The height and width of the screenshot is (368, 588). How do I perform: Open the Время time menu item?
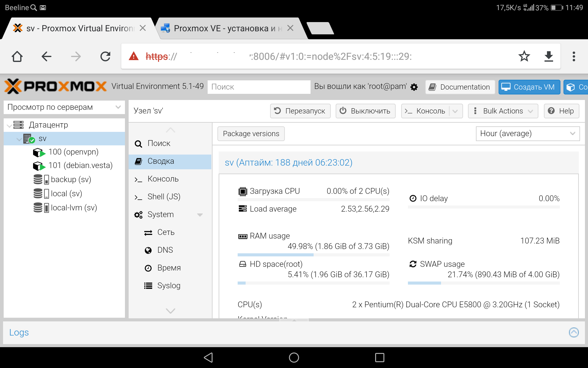point(170,268)
